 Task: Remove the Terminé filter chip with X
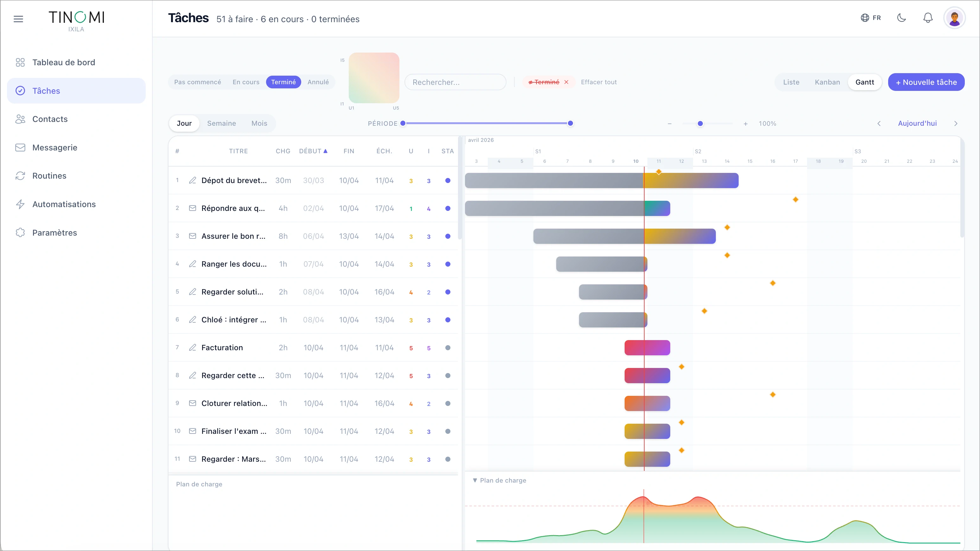click(566, 82)
